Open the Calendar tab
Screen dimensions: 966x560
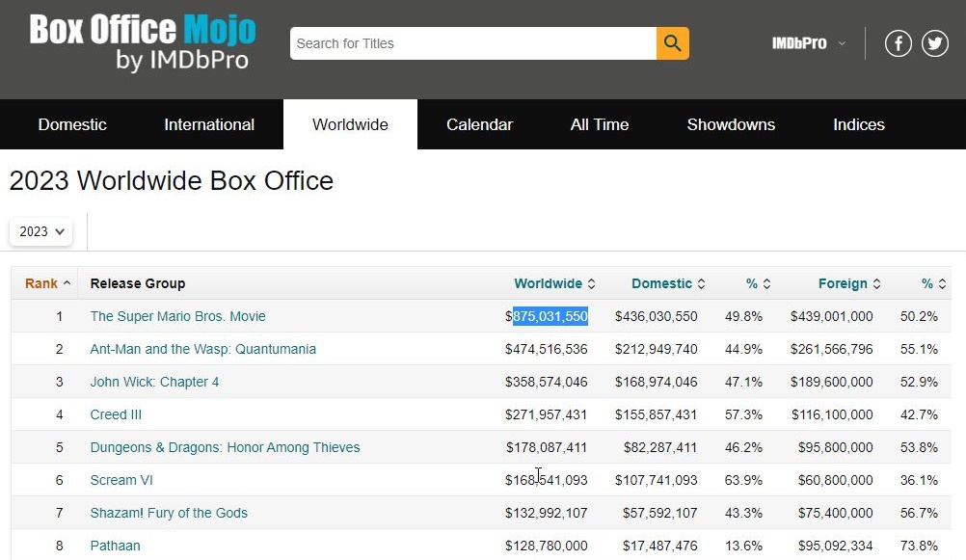pyautogui.click(x=479, y=124)
